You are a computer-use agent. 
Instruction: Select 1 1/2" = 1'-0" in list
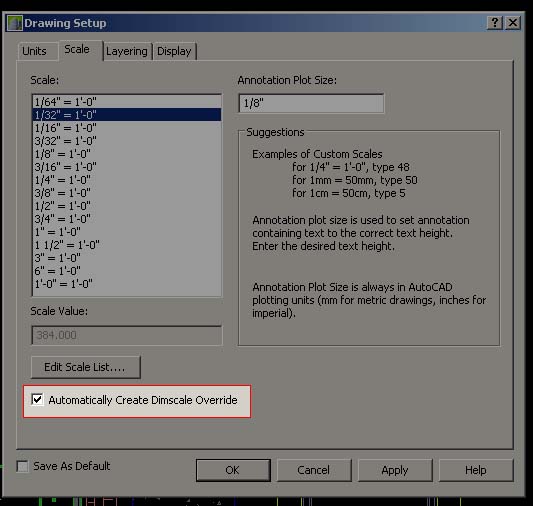pyautogui.click(x=127, y=245)
